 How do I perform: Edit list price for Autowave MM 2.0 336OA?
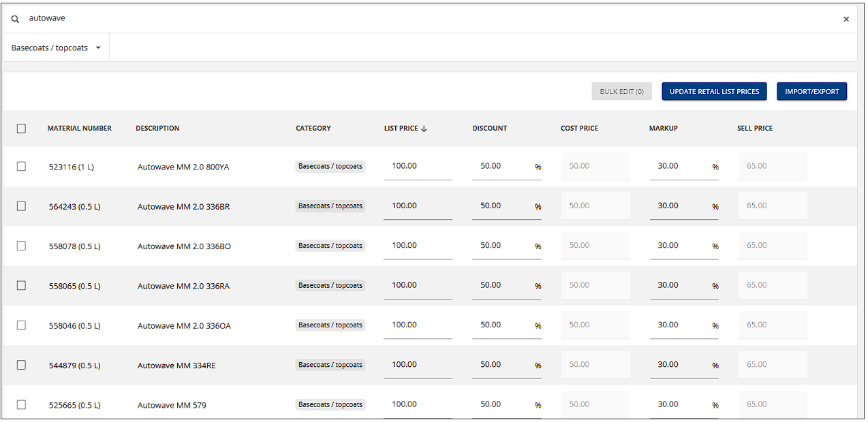click(x=418, y=325)
